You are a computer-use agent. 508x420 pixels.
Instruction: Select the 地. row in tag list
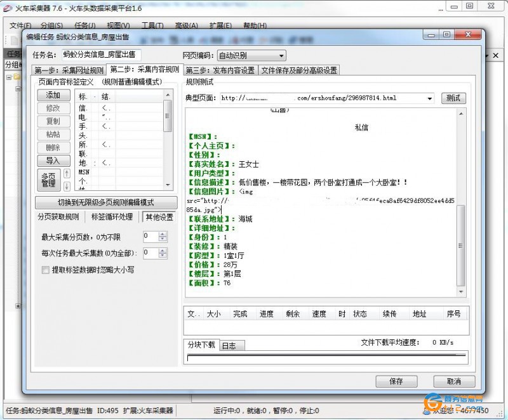pyautogui.click(x=120, y=163)
